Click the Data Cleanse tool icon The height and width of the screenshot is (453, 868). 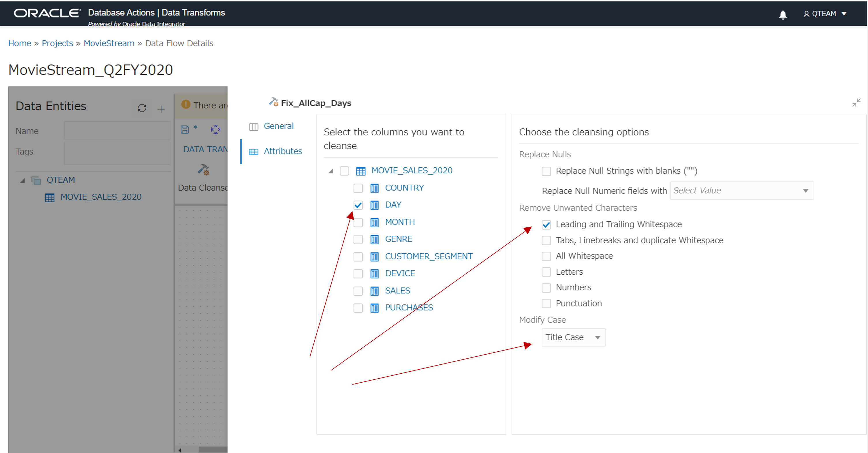[204, 170]
